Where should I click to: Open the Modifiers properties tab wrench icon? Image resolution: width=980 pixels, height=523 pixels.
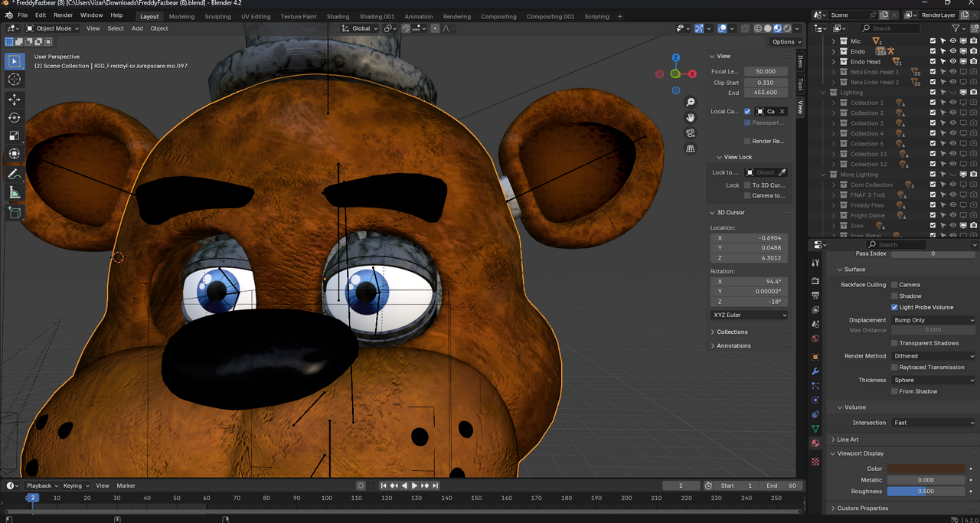815,371
